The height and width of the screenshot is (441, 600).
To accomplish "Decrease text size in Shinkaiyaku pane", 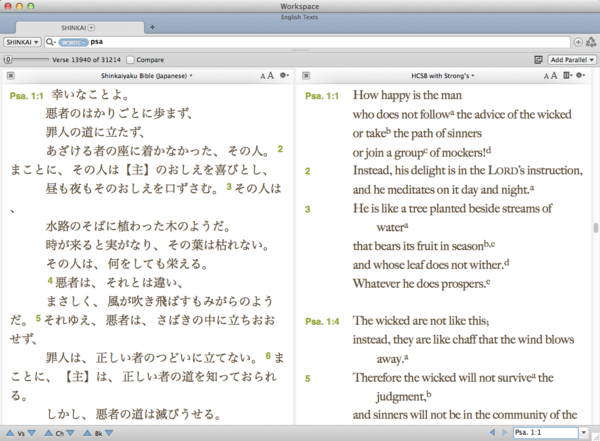I will (262, 76).
